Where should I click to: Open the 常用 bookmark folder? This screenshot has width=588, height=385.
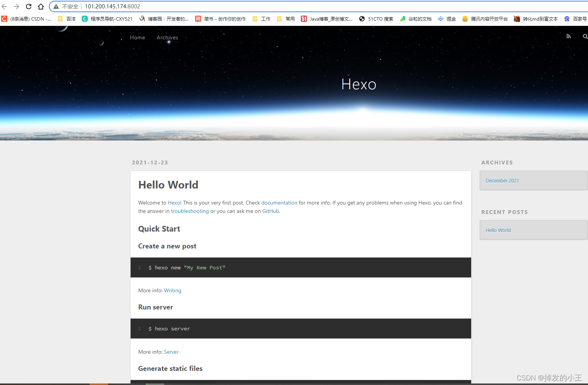click(286, 19)
